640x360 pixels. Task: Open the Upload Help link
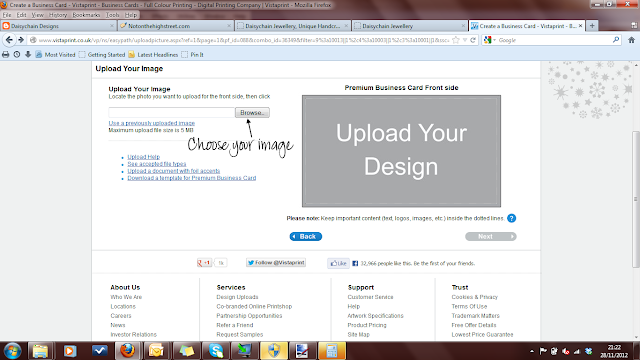[144, 157]
